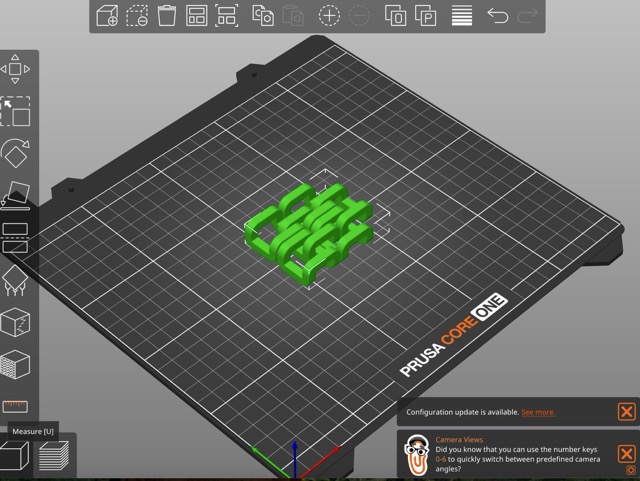Dismiss the configuration update notification
The image size is (640, 481).
coord(626,411)
